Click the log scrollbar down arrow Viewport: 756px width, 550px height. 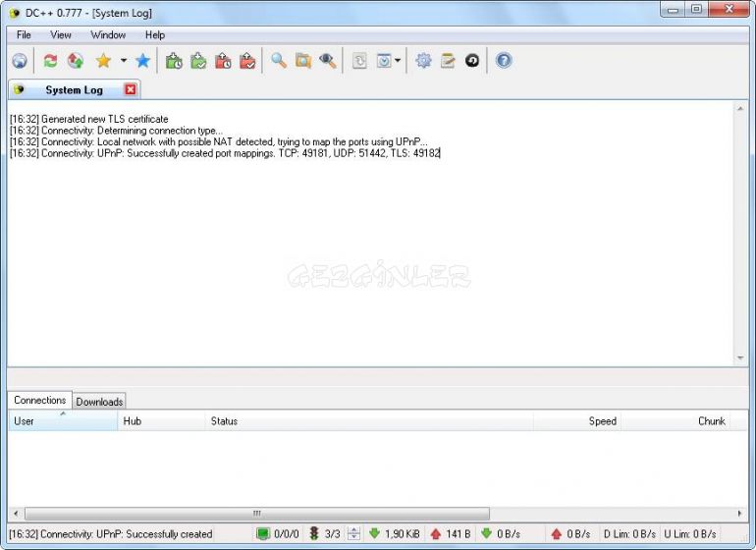740,357
